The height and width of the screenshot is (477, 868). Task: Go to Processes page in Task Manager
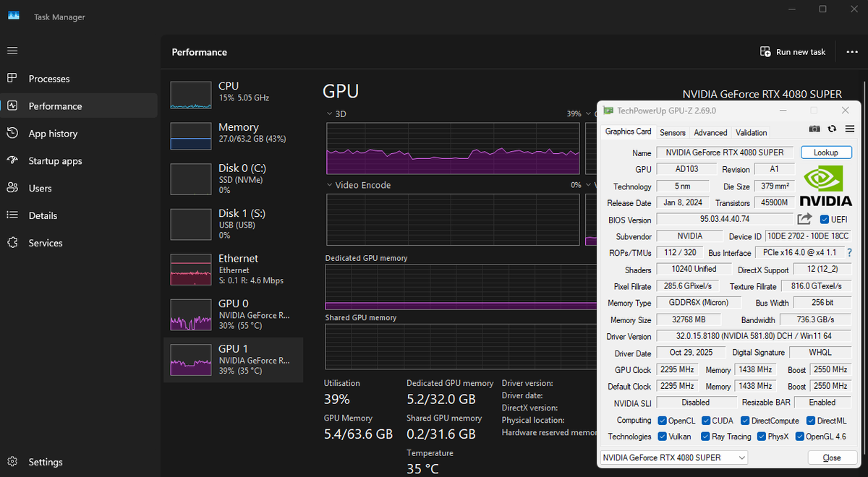click(x=79, y=79)
